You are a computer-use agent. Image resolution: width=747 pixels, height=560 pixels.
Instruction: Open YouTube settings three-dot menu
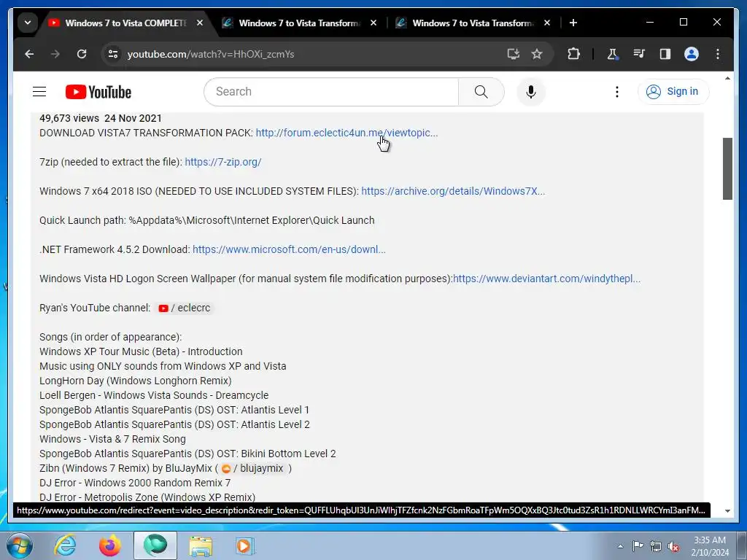pyautogui.click(x=617, y=91)
